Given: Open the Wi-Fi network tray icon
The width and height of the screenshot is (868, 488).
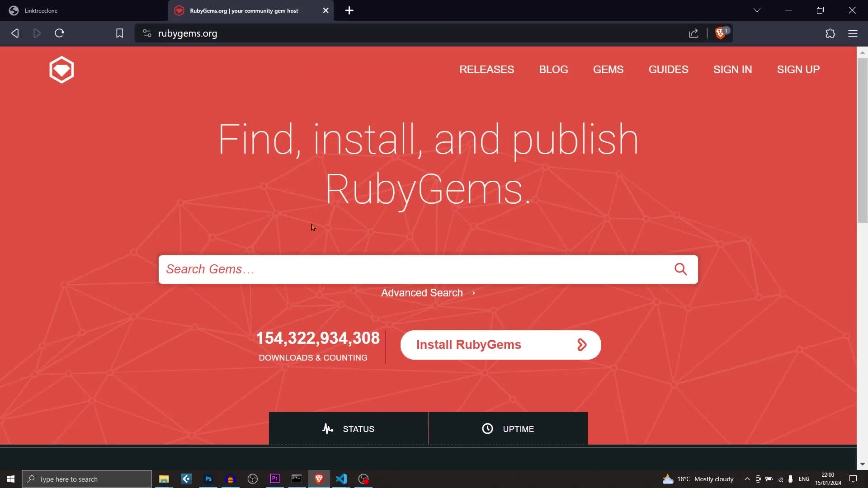Looking at the screenshot, I should pyautogui.click(x=780, y=479).
